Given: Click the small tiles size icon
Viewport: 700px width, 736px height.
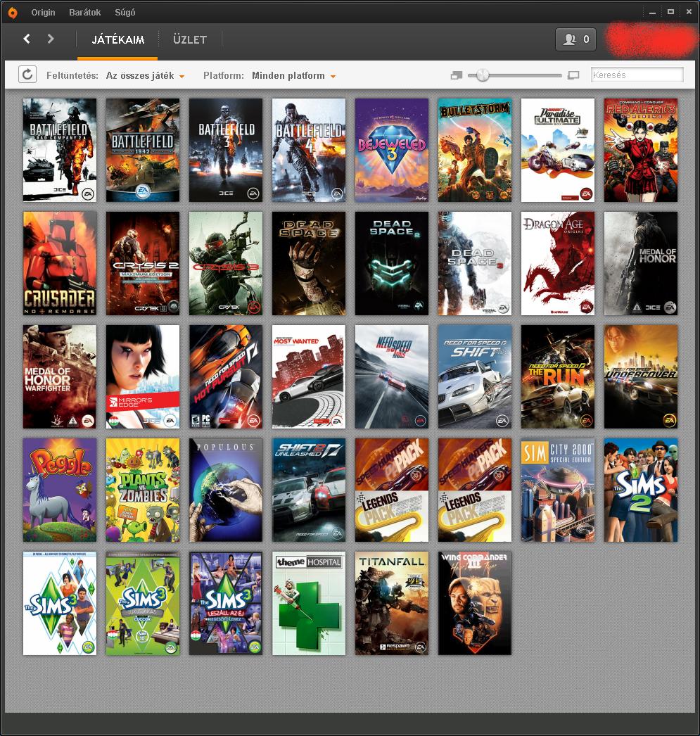Looking at the screenshot, I should click(457, 75).
